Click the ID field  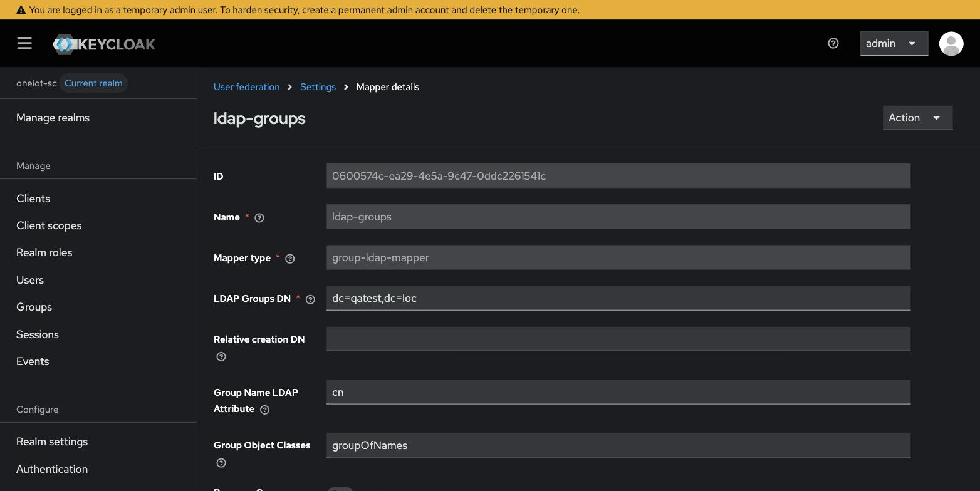(x=618, y=176)
